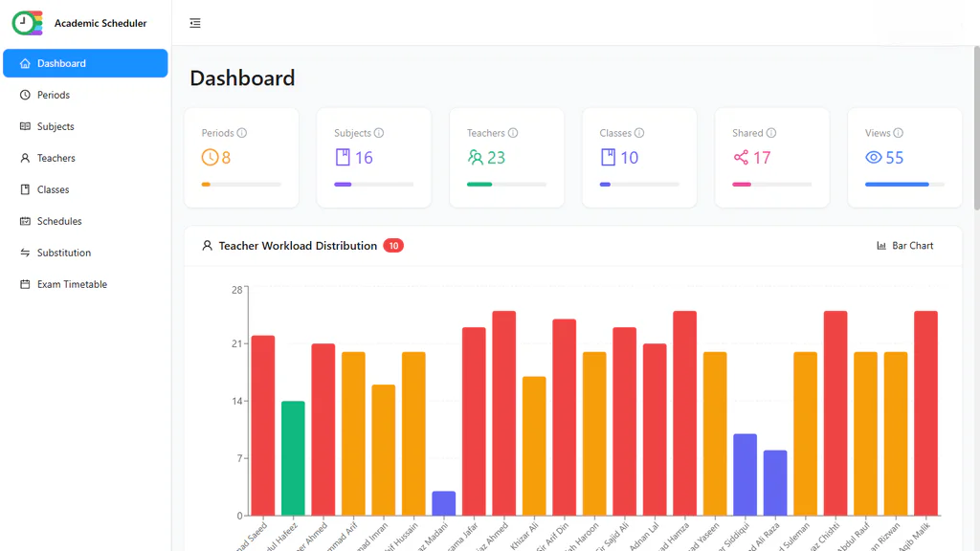The image size is (980, 551).
Task: Open the Bar Chart type selector
Action: tap(905, 246)
